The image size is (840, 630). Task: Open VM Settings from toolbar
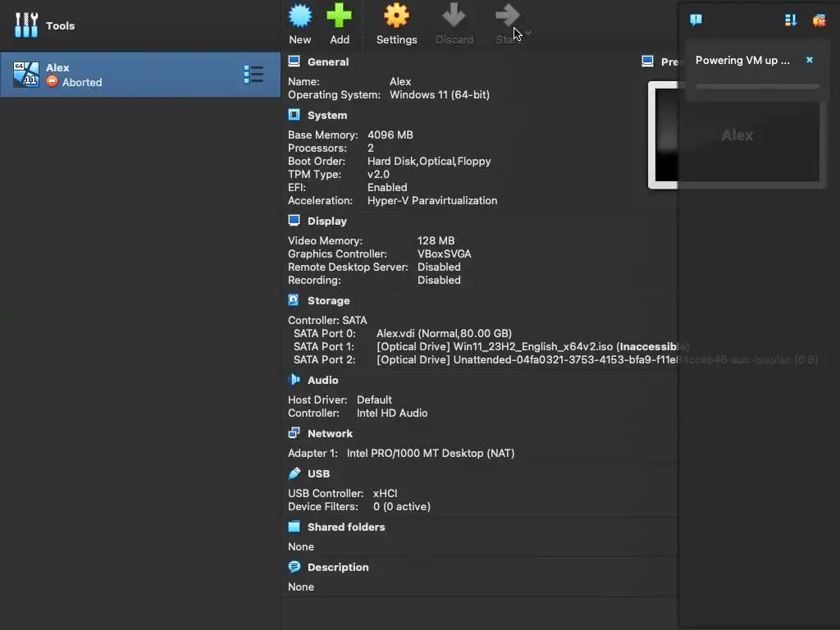(x=396, y=24)
